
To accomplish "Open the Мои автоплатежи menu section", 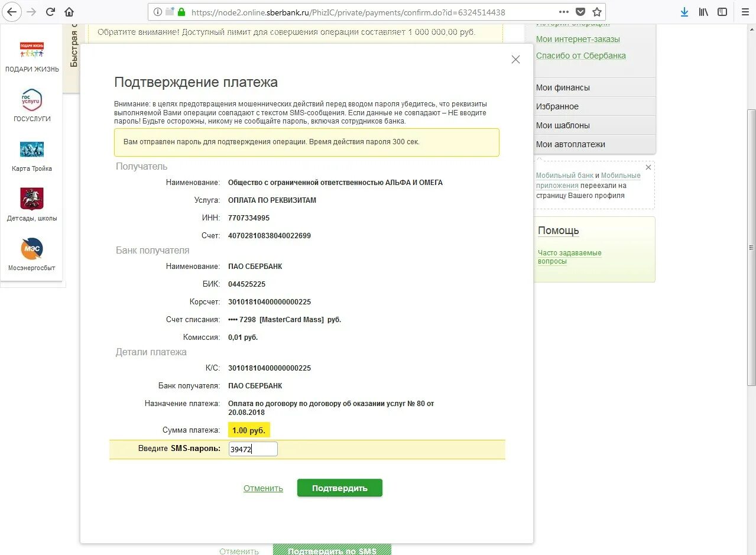I will (595, 144).
